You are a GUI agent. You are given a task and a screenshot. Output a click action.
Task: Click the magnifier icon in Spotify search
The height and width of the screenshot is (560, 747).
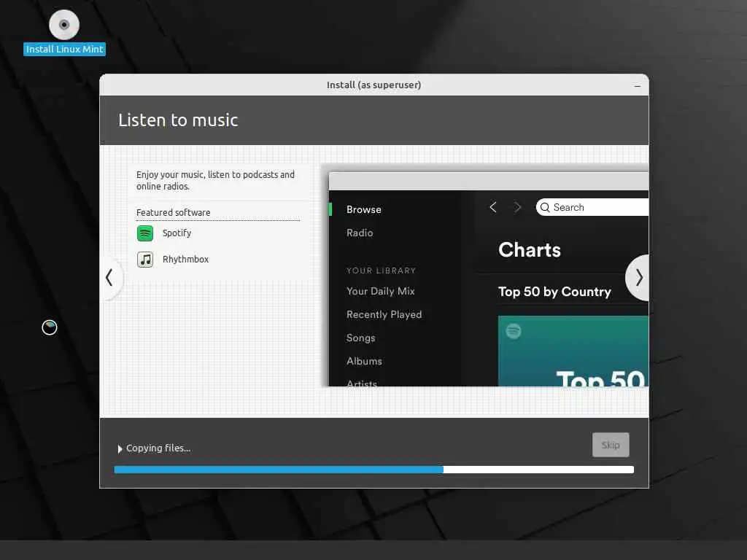point(545,208)
